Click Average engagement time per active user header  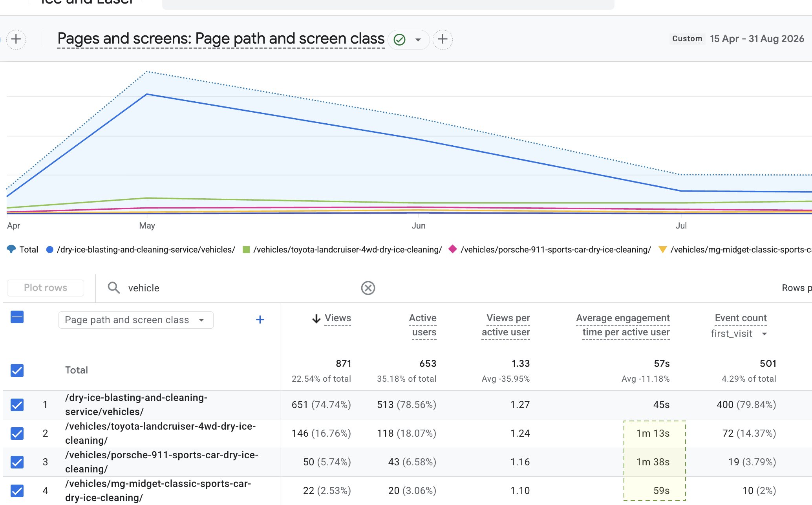(623, 325)
